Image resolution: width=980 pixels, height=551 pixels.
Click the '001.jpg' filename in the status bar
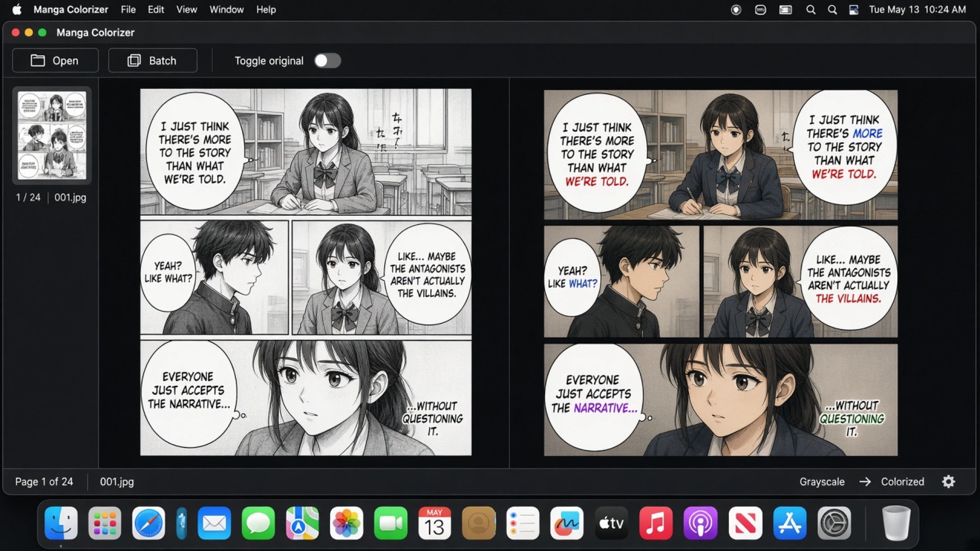coord(117,482)
